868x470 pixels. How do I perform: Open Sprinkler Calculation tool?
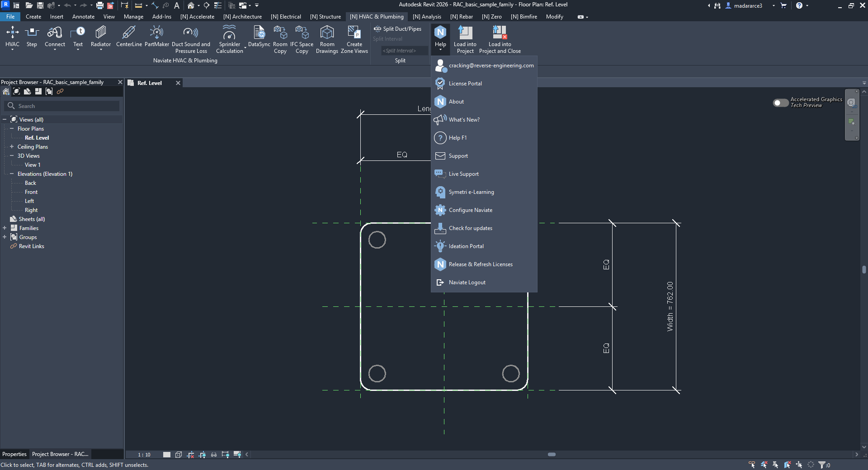pos(229,39)
